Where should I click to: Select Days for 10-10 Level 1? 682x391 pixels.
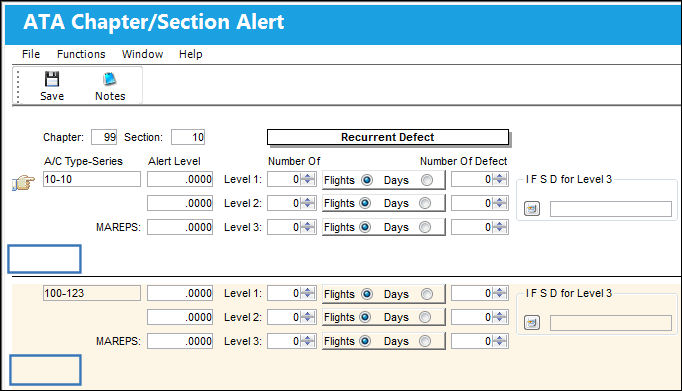(x=427, y=180)
